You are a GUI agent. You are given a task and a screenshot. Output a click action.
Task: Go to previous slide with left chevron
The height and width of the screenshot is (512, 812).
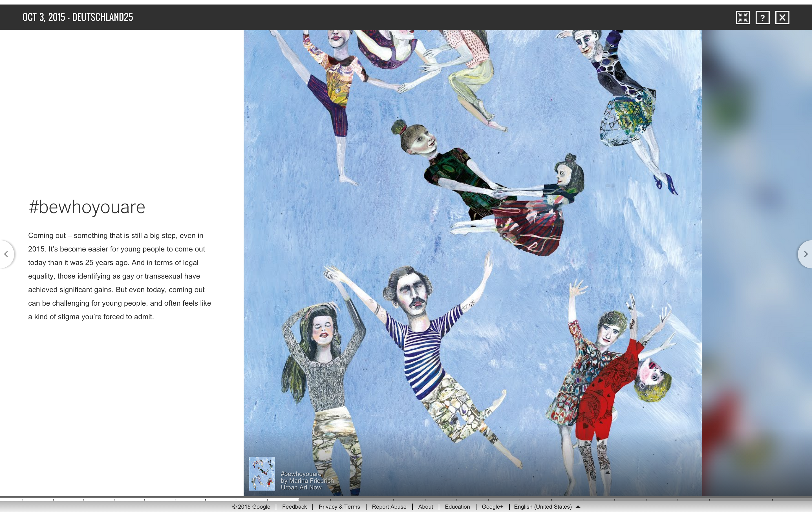(6, 254)
